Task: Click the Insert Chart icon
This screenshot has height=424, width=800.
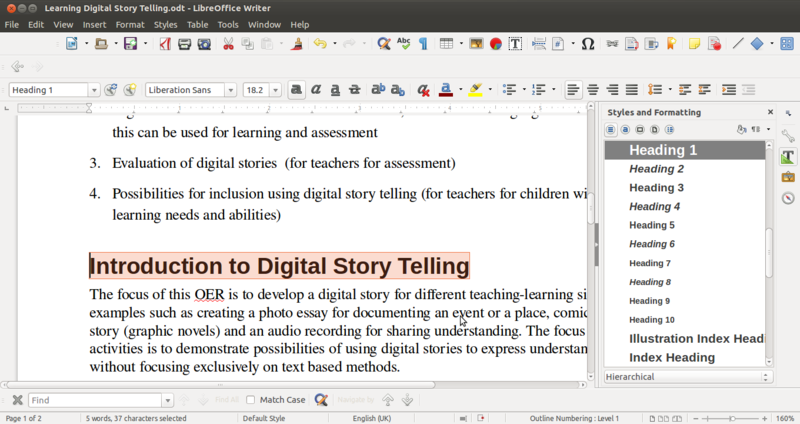Action: [495, 44]
